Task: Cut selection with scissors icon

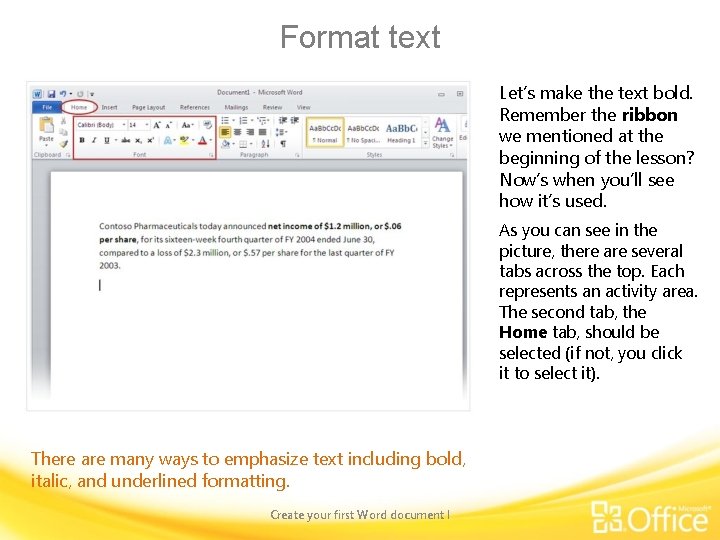Action: [x=64, y=121]
